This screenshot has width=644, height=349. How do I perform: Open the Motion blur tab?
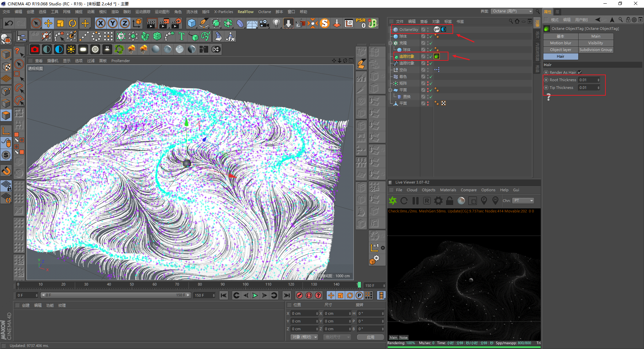tap(560, 43)
